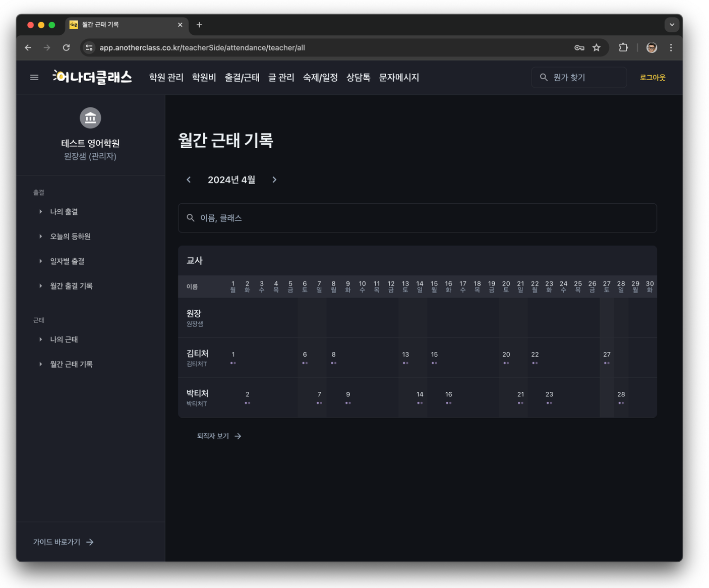This screenshot has height=588, width=709.
Task: Open tab search dropdown arrow
Action: (x=672, y=25)
